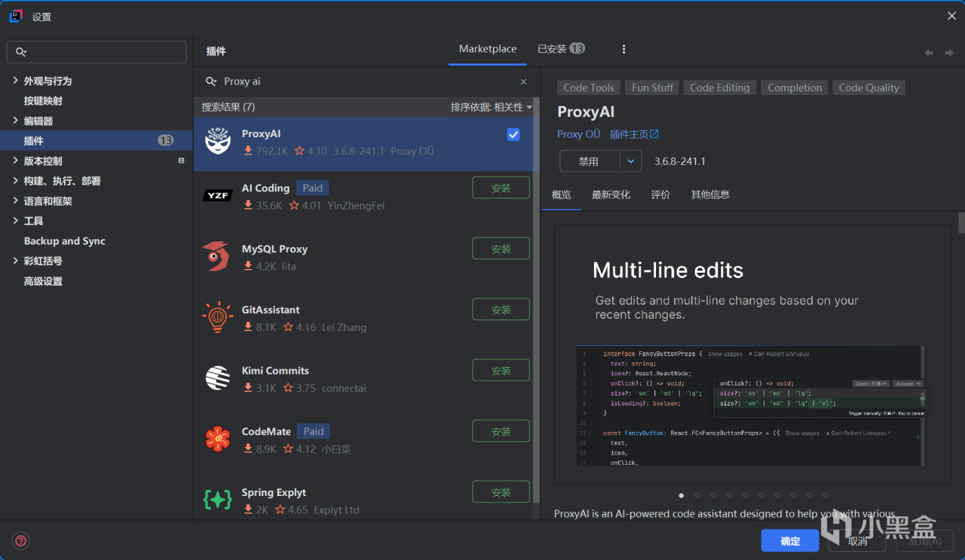Click the external link icon next to 插件主页
Image resolution: width=965 pixels, height=560 pixels.
654,134
